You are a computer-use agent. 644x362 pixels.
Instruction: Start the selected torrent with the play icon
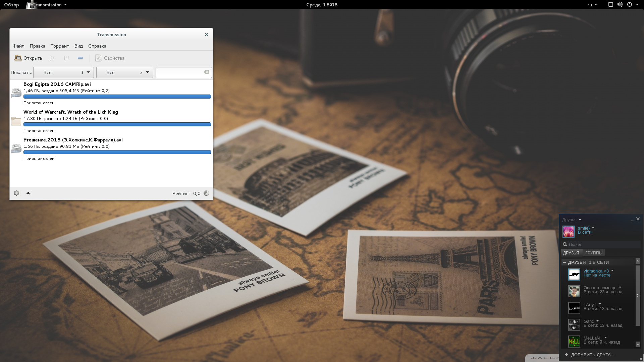coord(52,58)
